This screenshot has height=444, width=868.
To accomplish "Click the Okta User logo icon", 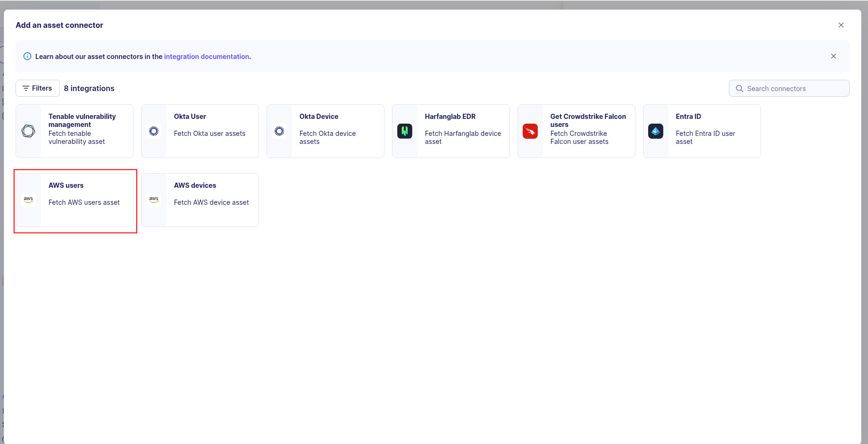I will (154, 131).
